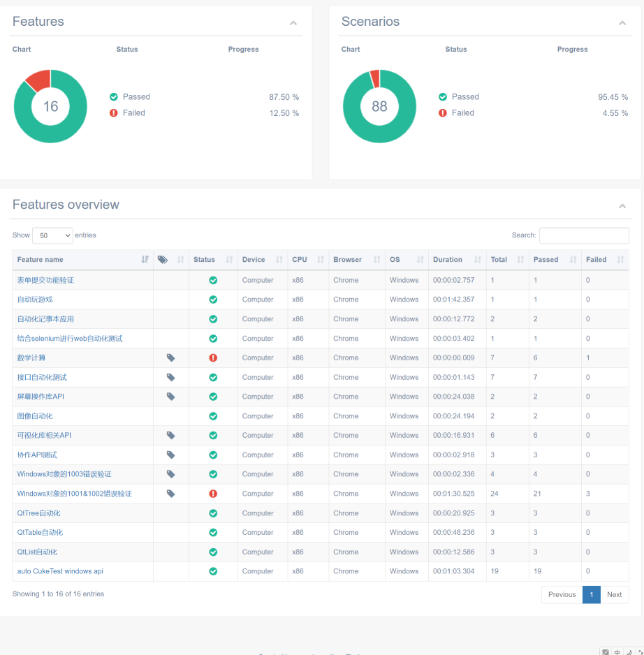Screen dimensions: 644x655
Task: Click the tag icon in 协作API测试 row
Action: 170,455
